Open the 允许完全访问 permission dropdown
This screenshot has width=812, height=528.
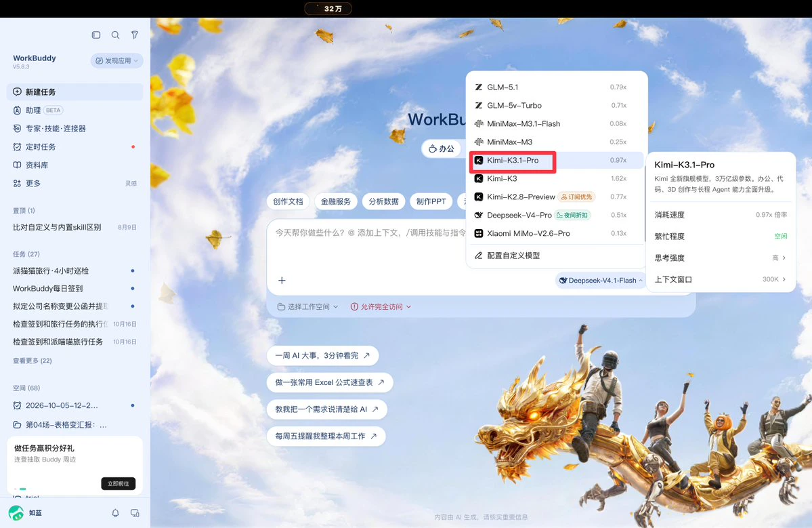(x=381, y=307)
